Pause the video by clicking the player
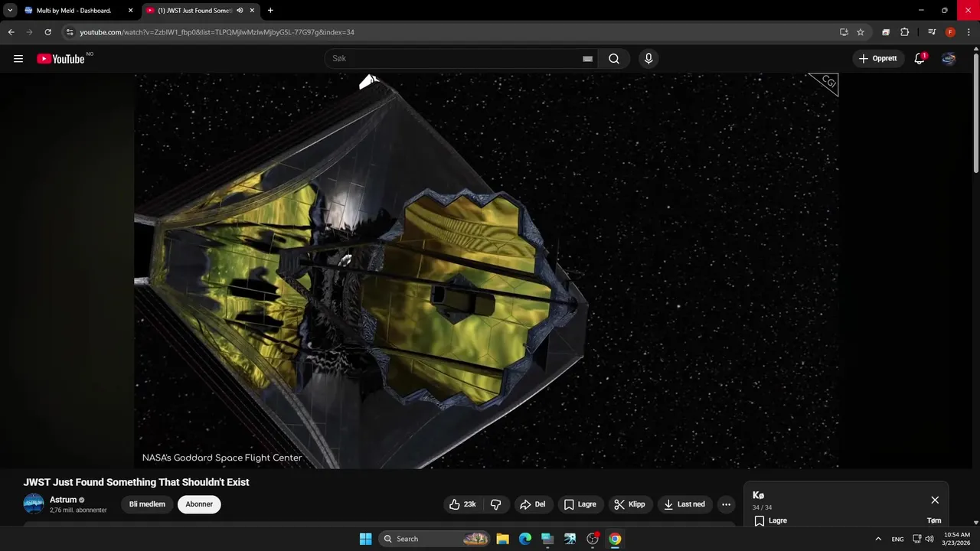This screenshot has height=551, width=980. pos(486,270)
